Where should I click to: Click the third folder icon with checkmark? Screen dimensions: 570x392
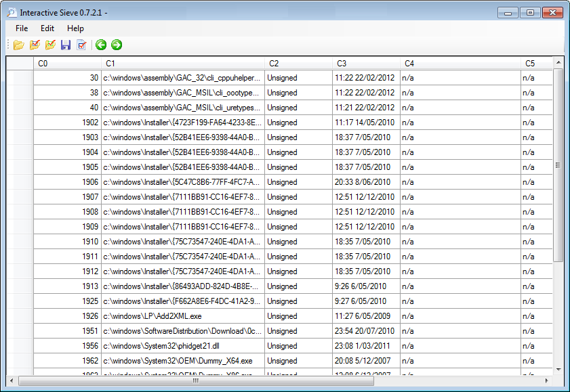click(x=50, y=45)
